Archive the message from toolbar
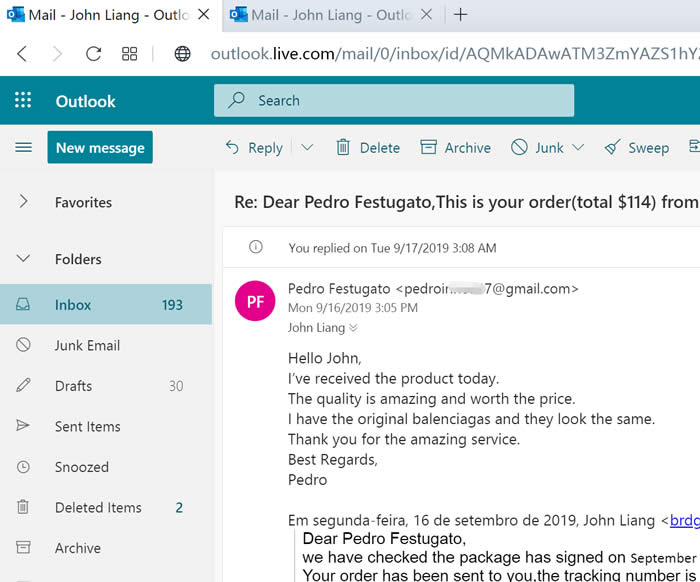The image size is (700, 582). tap(456, 148)
